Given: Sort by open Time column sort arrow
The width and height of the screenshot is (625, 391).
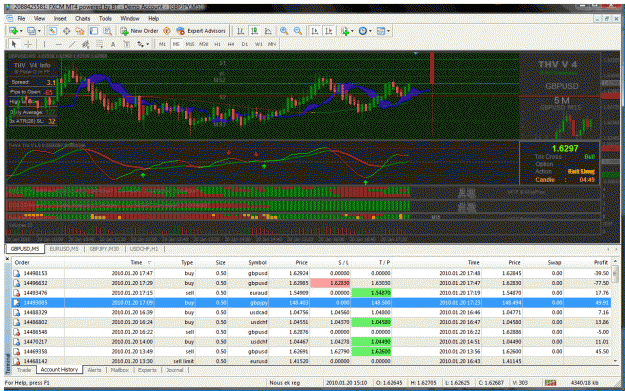Looking at the screenshot, I should click(149, 263).
